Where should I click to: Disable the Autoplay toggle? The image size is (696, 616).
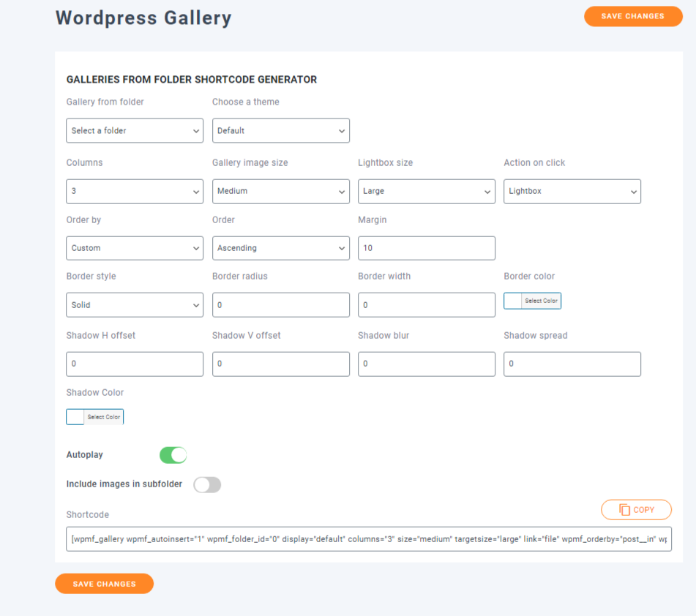(x=173, y=455)
